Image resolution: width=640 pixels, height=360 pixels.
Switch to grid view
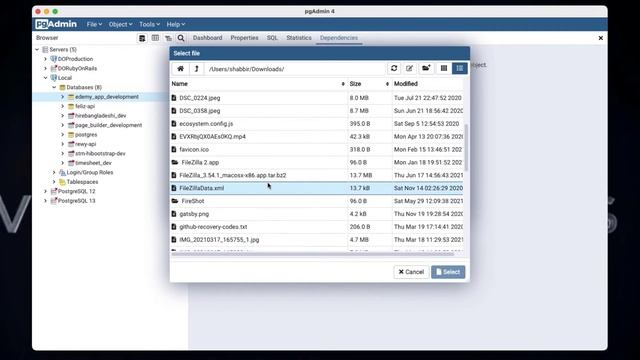coord(444,69)
